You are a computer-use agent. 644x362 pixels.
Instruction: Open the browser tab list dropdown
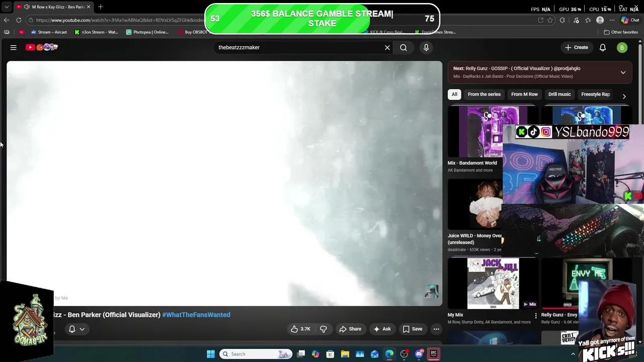pyautogui.click(x=6, y=7)
